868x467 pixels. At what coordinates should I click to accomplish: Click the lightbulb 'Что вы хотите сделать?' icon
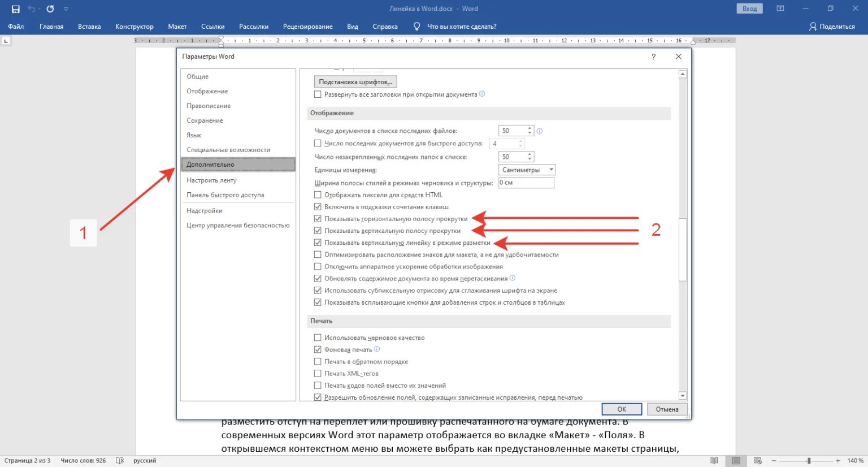click(417, 27)
